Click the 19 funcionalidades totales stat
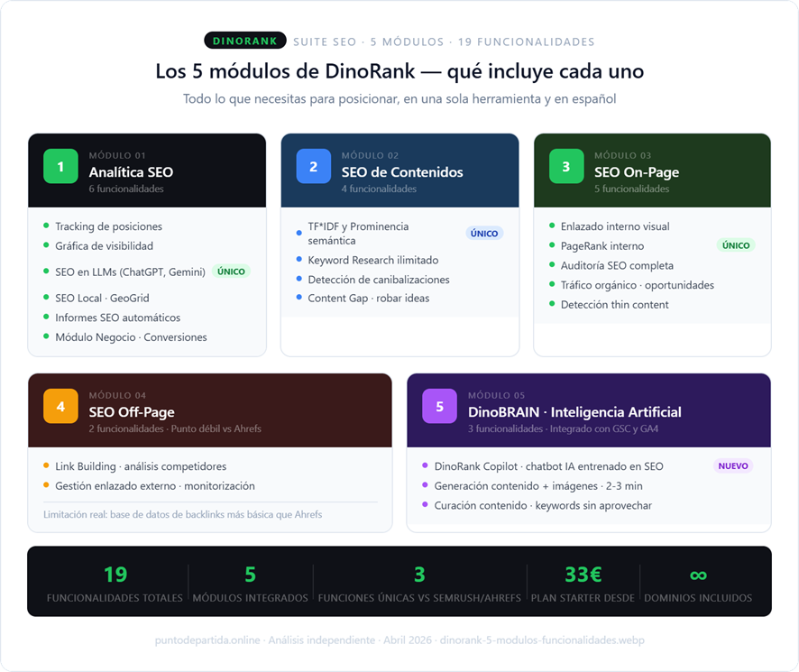 pyautogui.click(x=115, y=583)
